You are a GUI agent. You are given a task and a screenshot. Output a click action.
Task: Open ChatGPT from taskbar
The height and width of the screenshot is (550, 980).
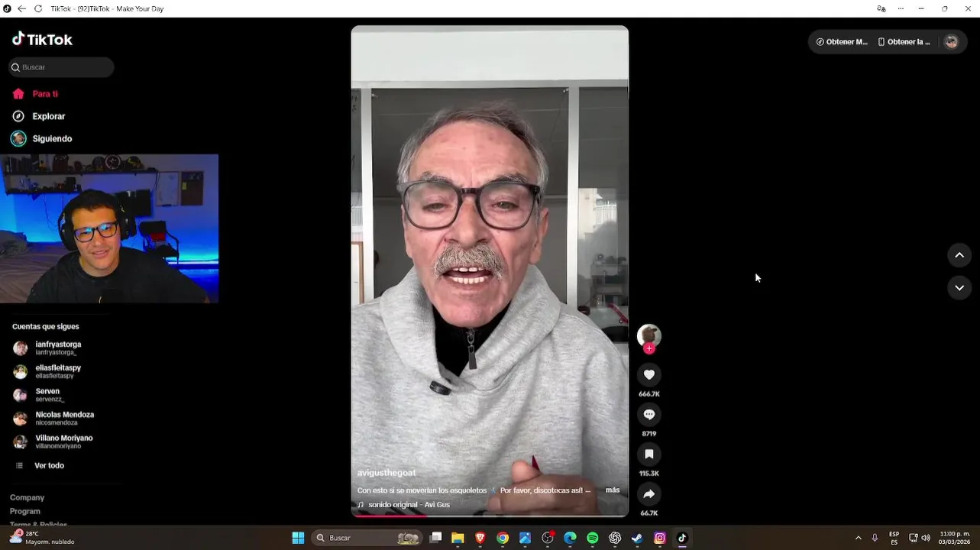click(615, 538)
